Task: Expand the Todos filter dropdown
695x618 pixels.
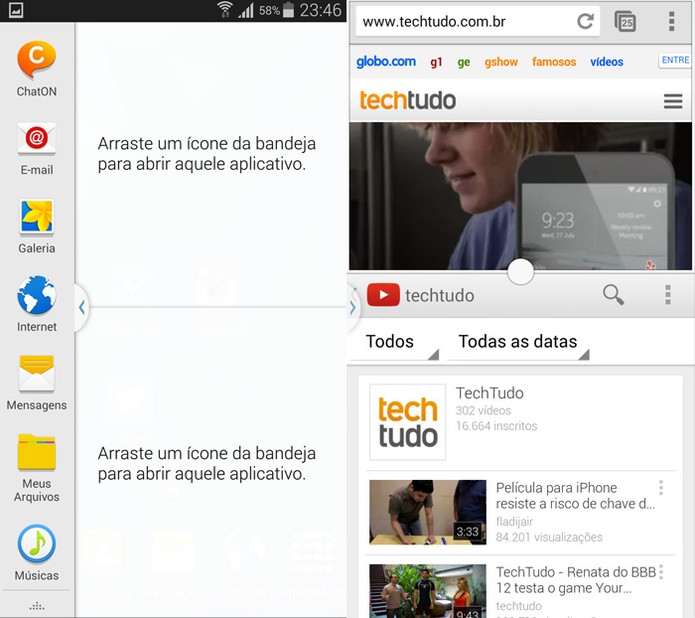Action: pos(394,342)
